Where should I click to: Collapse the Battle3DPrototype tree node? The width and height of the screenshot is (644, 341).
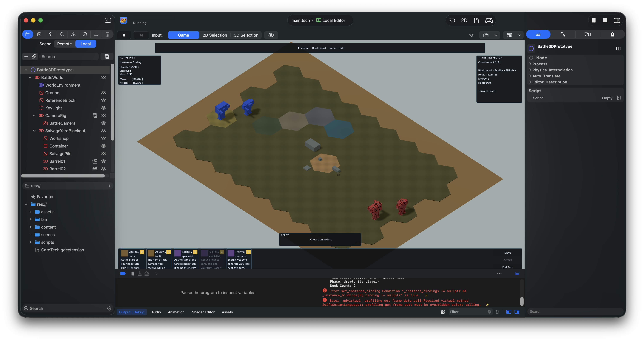pos(26,70)
